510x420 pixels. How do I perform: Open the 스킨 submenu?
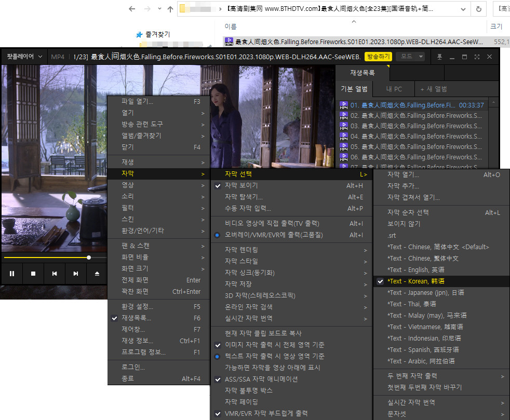(x=158, y=220)
